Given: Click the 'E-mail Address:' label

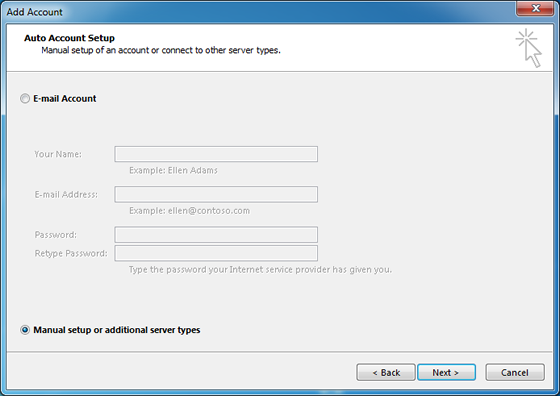Looking at the screenshot, I should tap(66, 195).
